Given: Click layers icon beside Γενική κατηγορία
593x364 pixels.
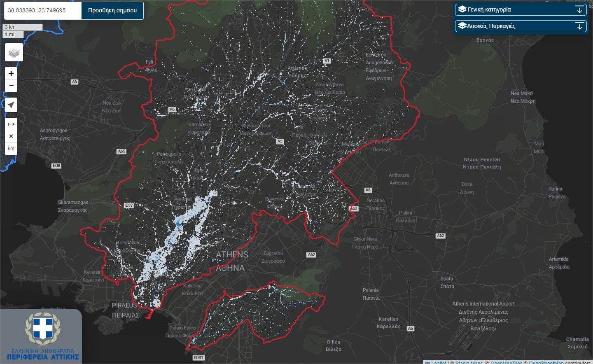Looking at the screenshot, I should (462, 9).
